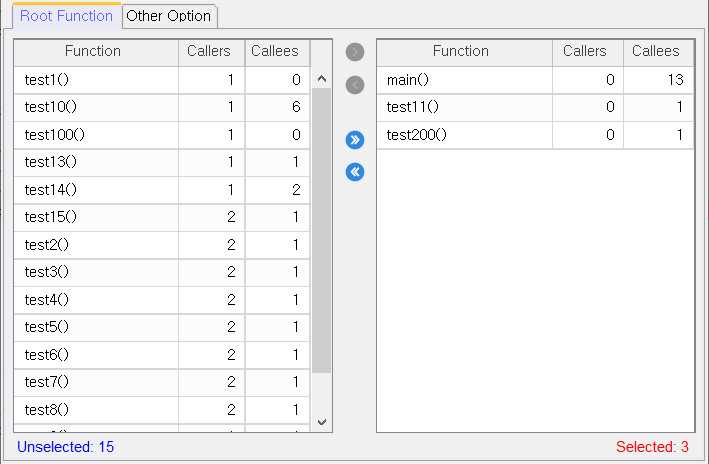The width and height of the screenshot is (709, 464).
Task: Switch to the Other Option tab
Action: point(169,16)
